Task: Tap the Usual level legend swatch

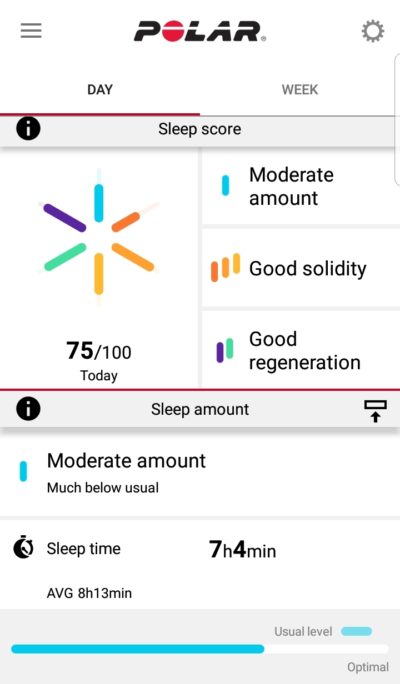Action: [357, 631]
